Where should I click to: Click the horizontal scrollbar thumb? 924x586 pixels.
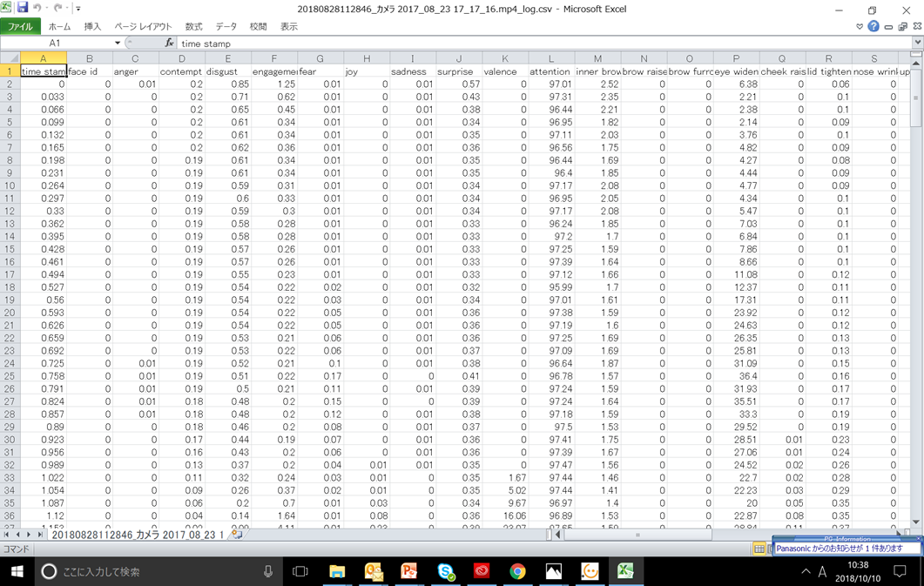pos(637,535)
